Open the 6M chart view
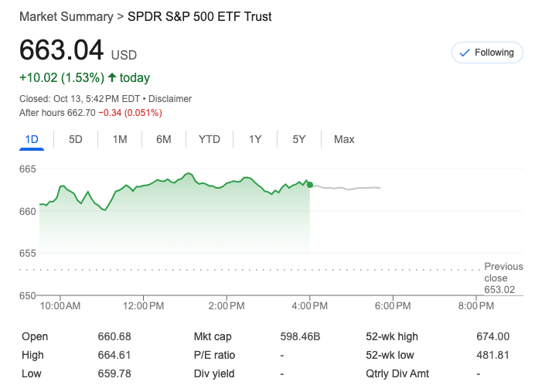The width and height of the screenshot is (535, 392). coord(164,139)
